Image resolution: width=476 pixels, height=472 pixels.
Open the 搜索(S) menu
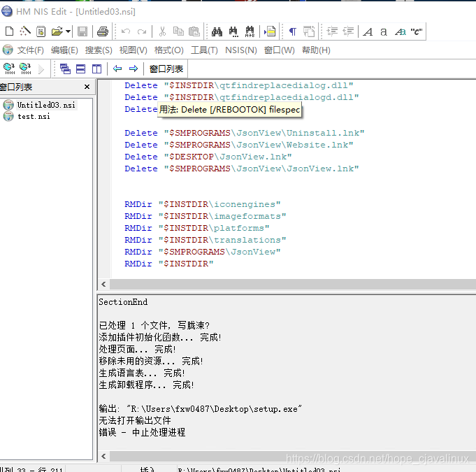99,50
